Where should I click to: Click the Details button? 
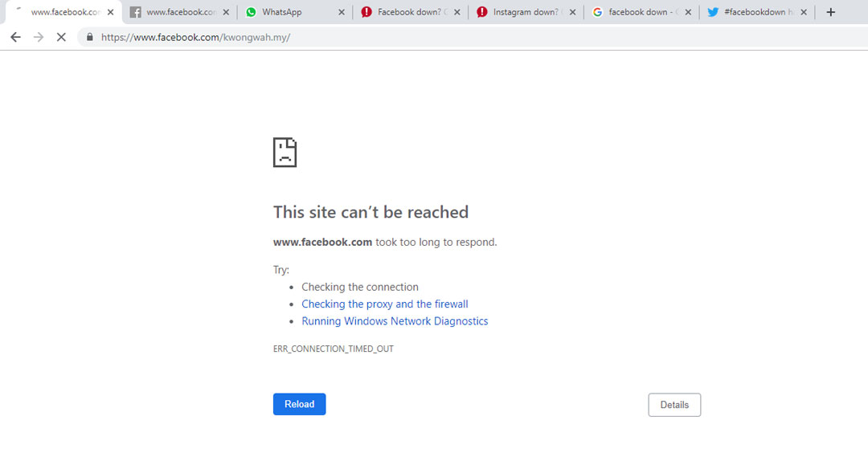pyautogui.click(x=674, y=405)
